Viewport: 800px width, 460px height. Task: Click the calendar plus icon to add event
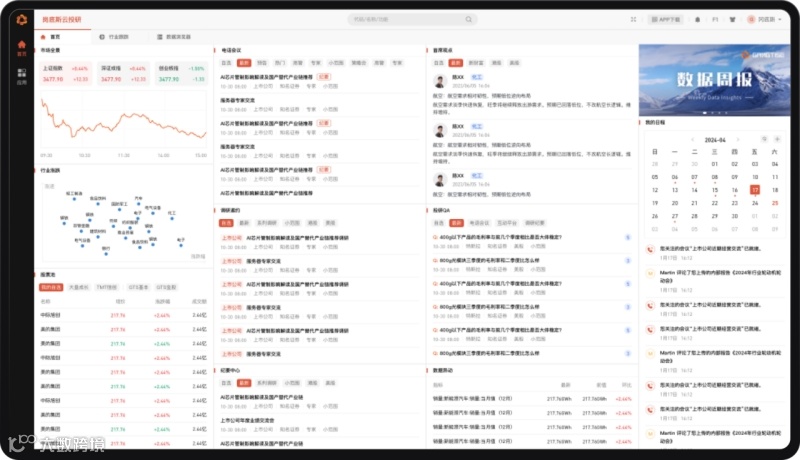click(x=777, y=139)
